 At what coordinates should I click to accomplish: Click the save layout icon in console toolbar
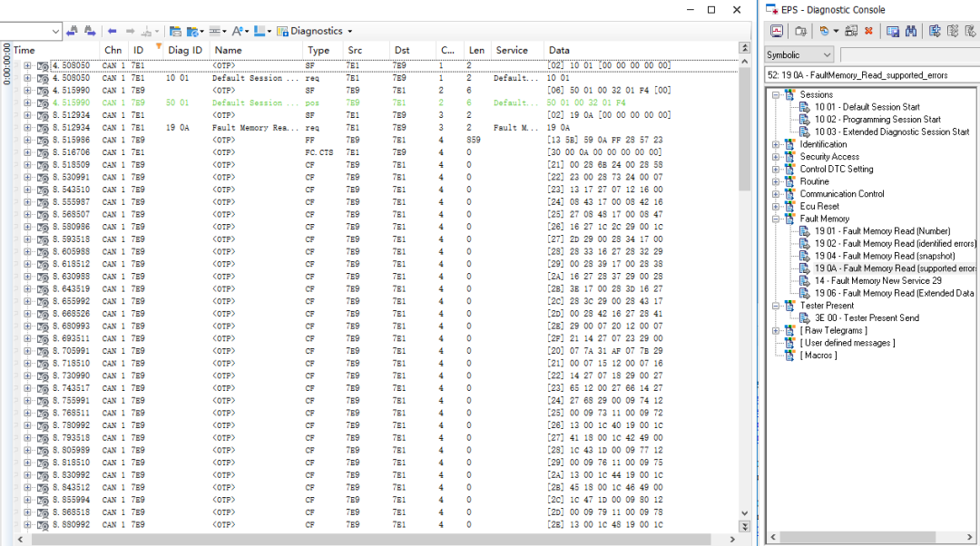(893, 31)
